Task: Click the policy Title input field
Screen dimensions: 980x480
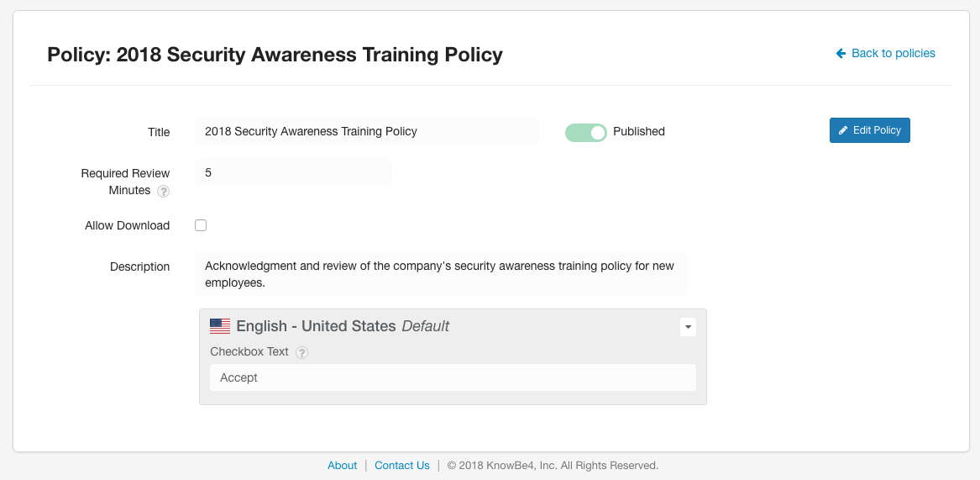Action: tap(367, 131)
